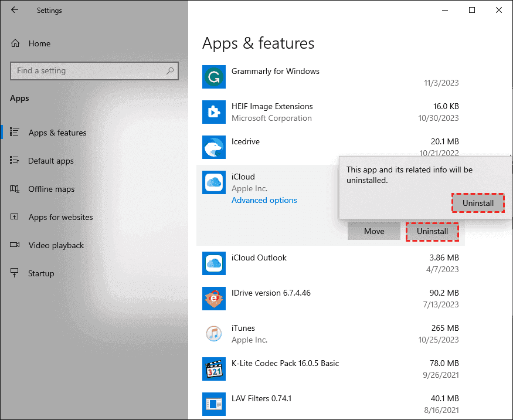Open Default apps in the sidebar
Image resolution: width=513 pixels, height=420 pixels.
coord(51,161)
